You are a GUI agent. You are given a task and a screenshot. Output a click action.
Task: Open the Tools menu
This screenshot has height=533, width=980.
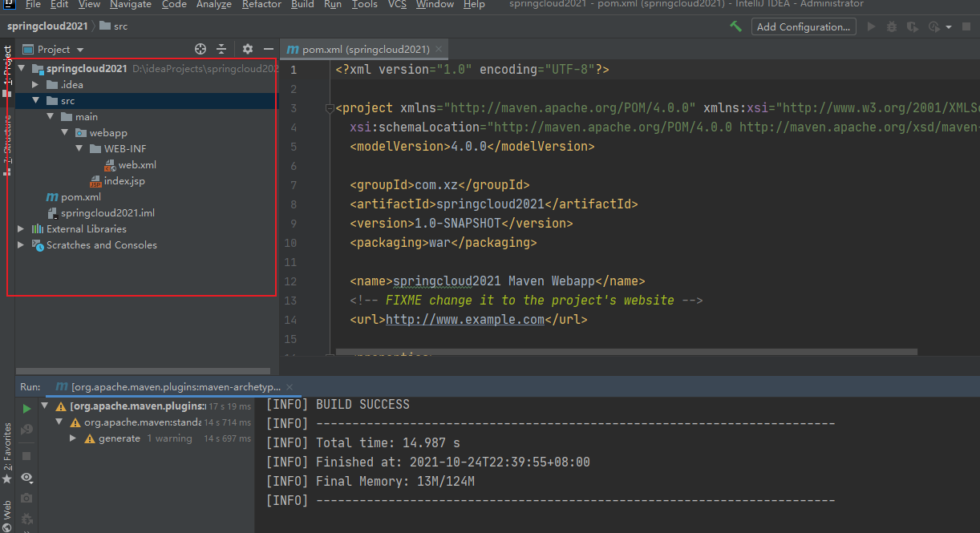[364, 5]
